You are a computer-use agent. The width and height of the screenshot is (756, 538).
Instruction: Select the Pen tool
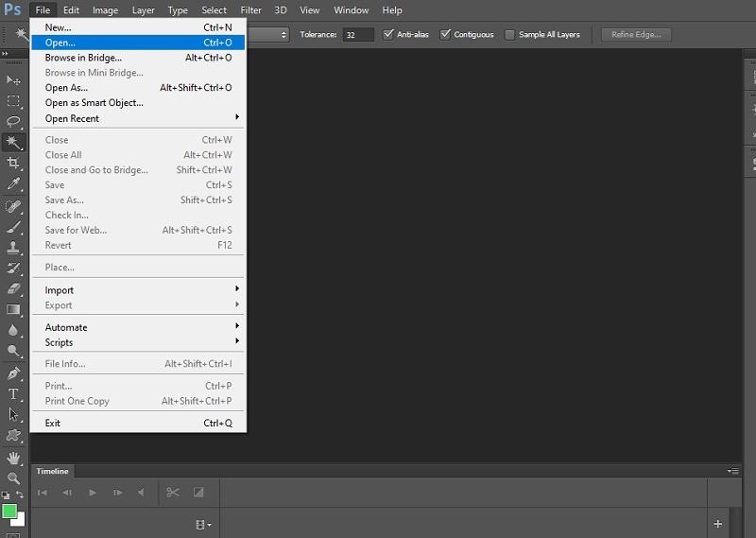[13, 373]
